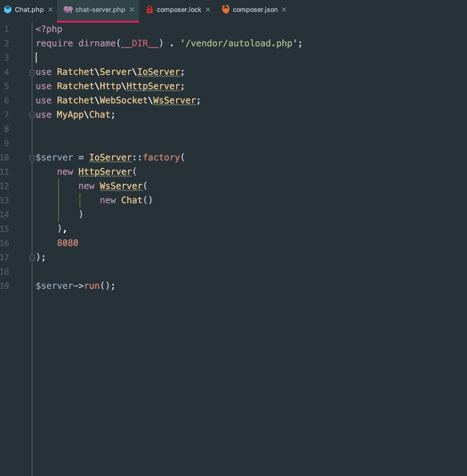
Task: Click the '$server' variable on line 10
Action: click(54, 158)
